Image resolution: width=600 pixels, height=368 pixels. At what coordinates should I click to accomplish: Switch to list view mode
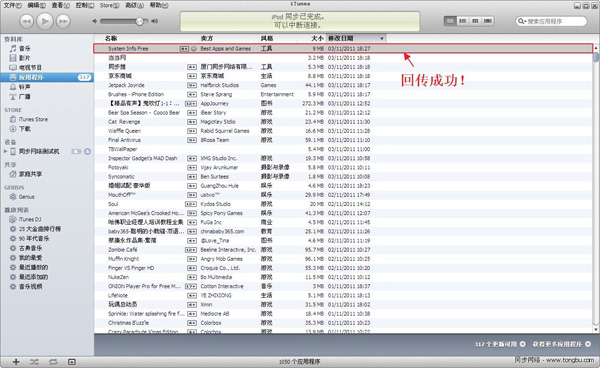[x=450, y=21]
